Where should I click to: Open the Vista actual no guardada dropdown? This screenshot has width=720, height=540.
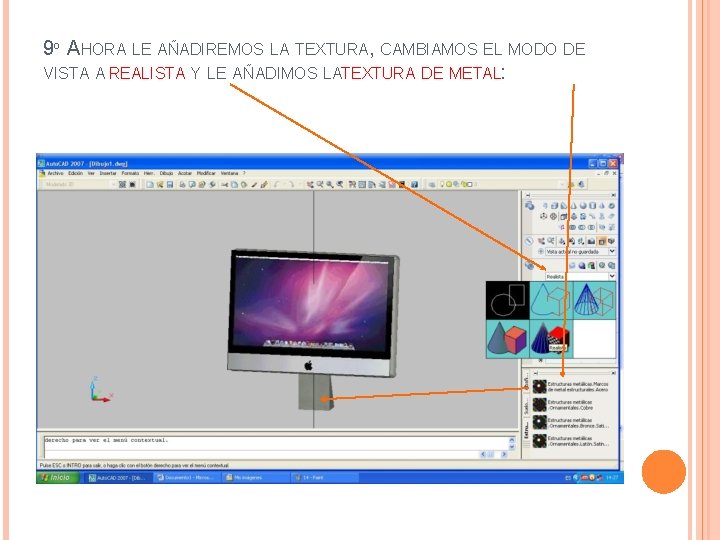(x=580, y=252)
